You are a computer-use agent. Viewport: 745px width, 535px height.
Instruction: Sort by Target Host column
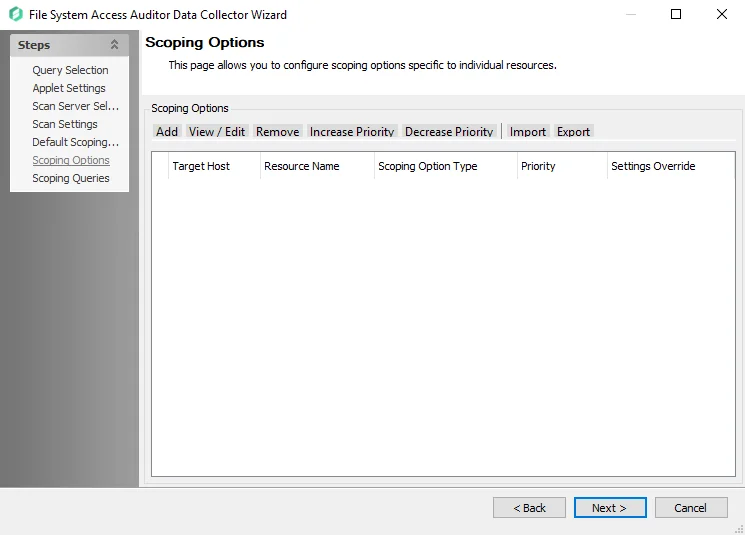pyautogui.click(x=214, y=166)
